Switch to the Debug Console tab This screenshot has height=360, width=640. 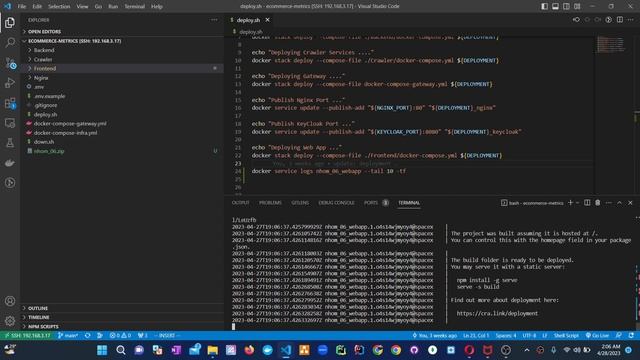pyautogui.click(x=336, y=203)
